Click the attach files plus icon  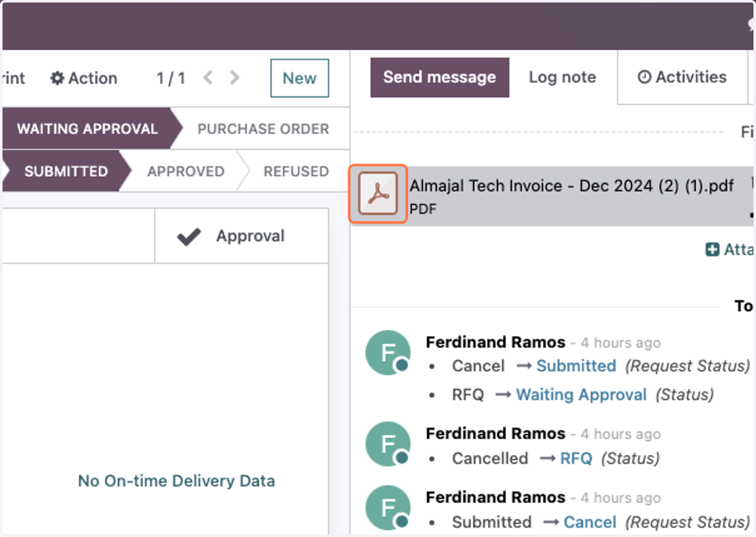pos(713,250)
